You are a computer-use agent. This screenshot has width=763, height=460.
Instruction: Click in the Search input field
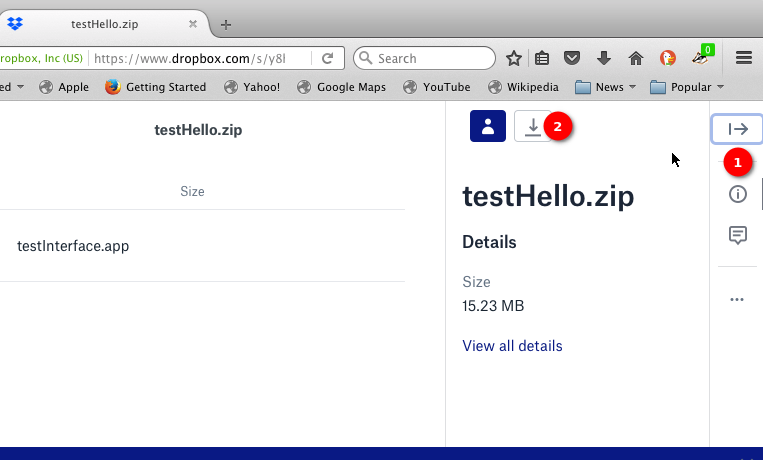tap(430, 58)
